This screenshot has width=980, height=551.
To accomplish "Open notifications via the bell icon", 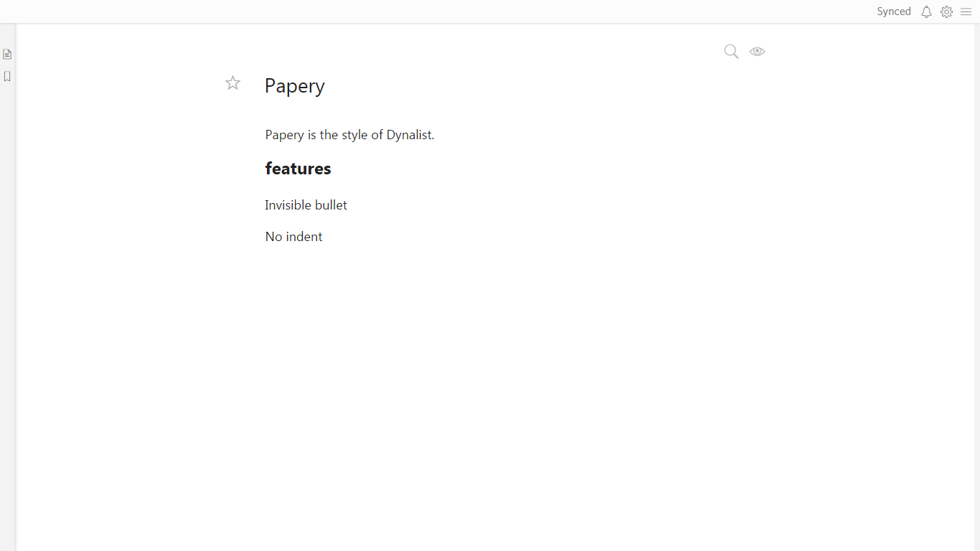I will pyautogui.click(x=926, y=11).
